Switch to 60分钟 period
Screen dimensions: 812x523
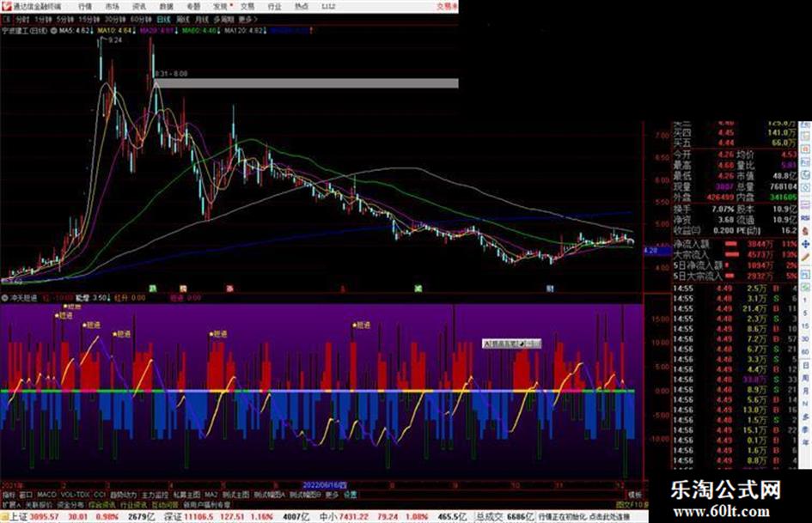[x=141, y=20]
